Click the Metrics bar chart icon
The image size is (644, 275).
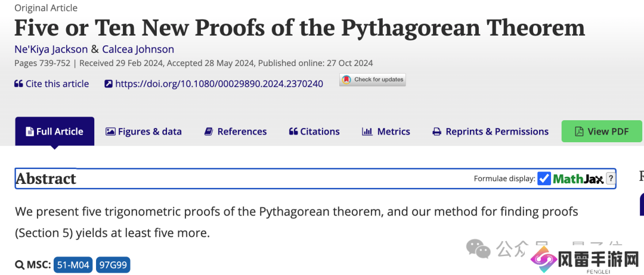pos(367,132)
